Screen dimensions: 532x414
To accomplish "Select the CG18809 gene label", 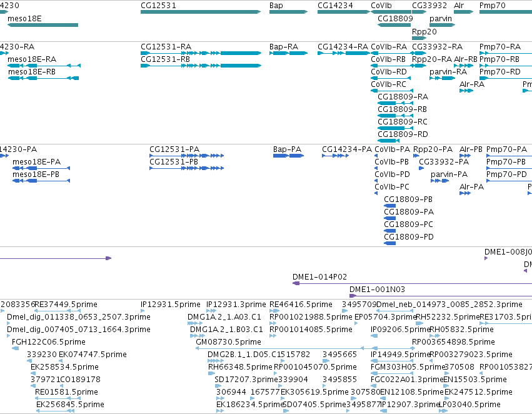I will pyautogui.click(x=395, y=19).
